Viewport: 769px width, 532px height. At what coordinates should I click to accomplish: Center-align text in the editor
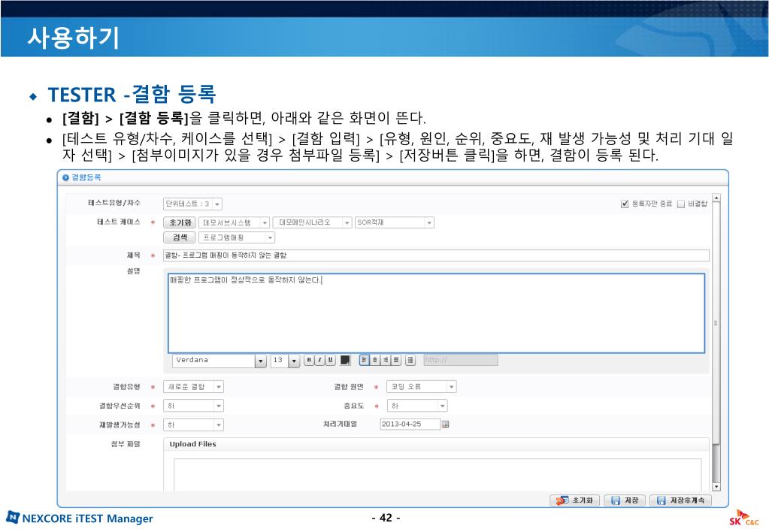coord(375,360)
